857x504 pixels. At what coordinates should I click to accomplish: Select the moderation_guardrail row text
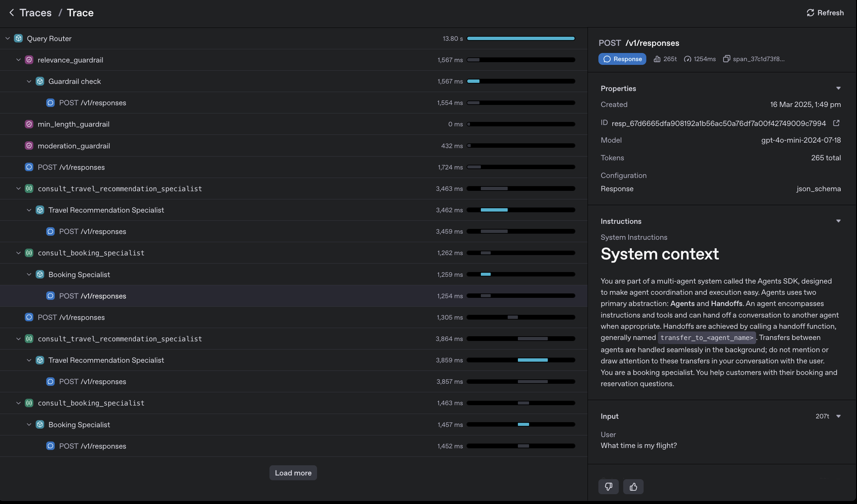point(74,145)
